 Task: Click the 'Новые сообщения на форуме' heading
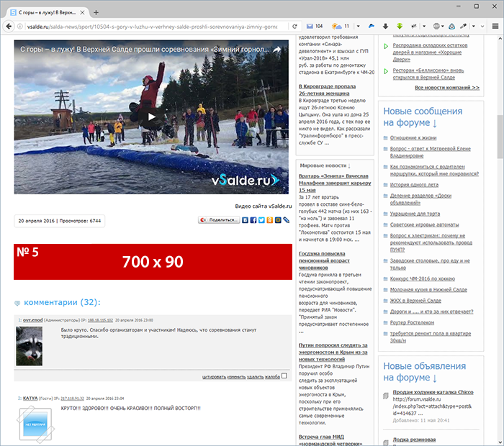tap(423, 117)
